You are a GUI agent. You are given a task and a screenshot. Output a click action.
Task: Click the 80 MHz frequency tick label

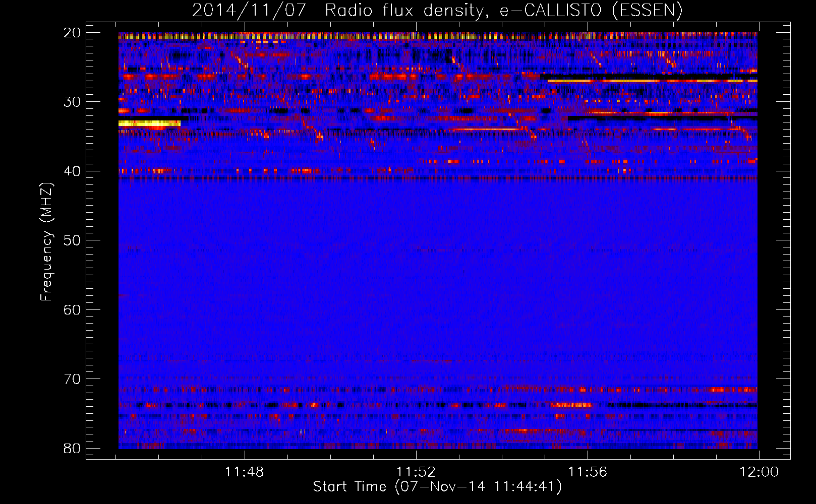click(72, 448)
